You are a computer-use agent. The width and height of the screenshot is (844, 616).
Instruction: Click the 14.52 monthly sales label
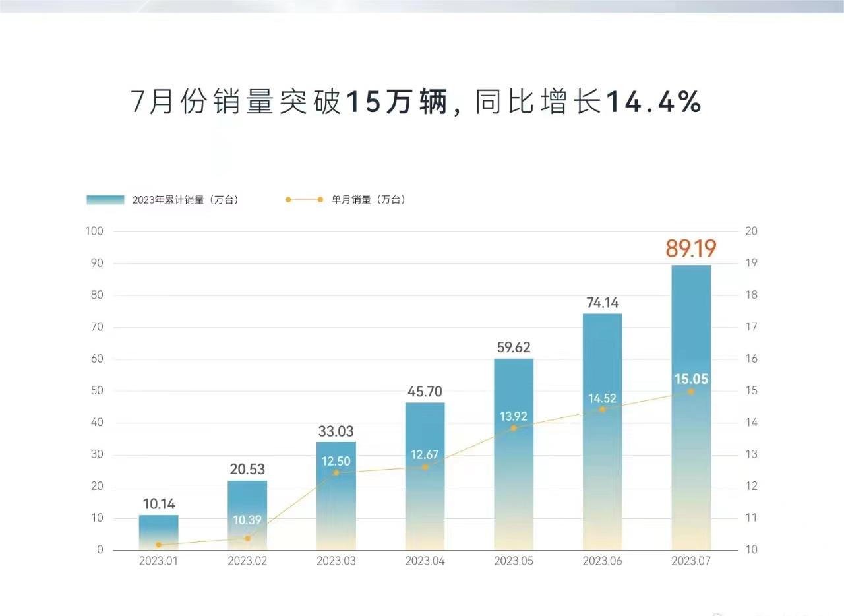coord(602,398)
